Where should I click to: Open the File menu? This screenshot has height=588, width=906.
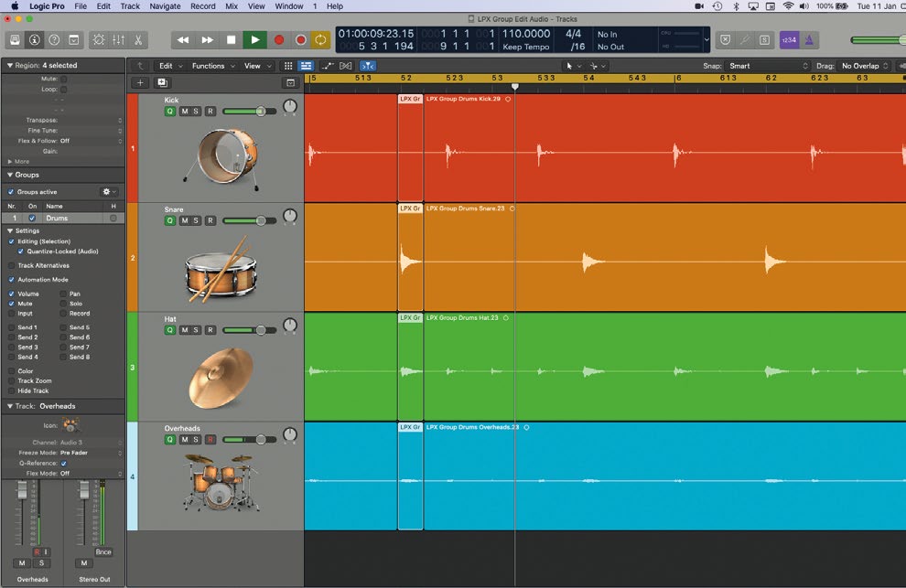pos(81,6)
